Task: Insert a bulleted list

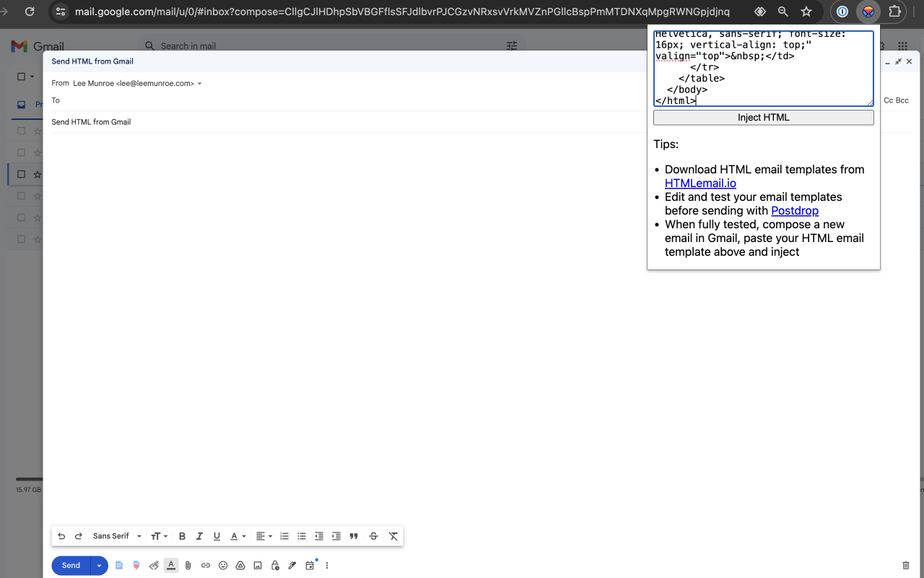Action: coord(302,536)
